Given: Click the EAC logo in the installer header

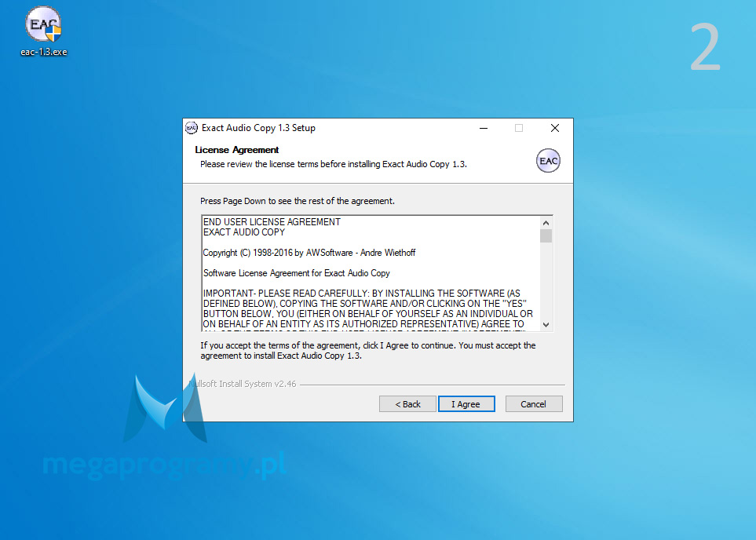Looking at the screenshot, I should 548,161.
